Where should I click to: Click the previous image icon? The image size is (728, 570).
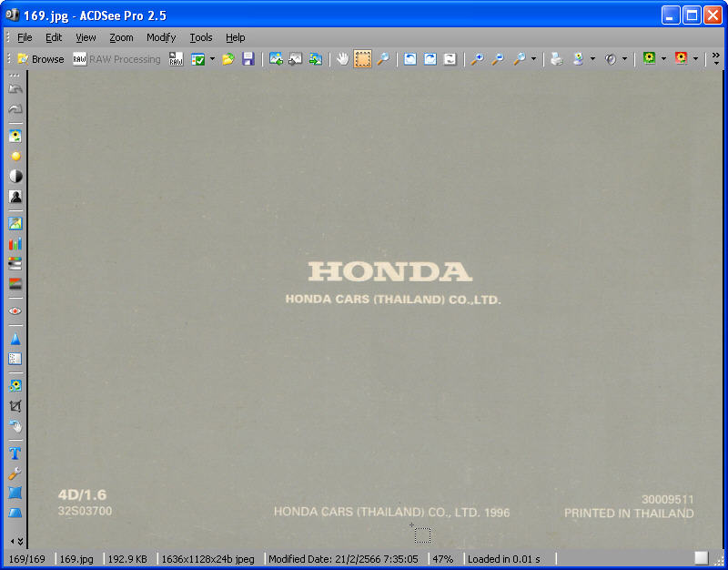(x=276, y=59)
